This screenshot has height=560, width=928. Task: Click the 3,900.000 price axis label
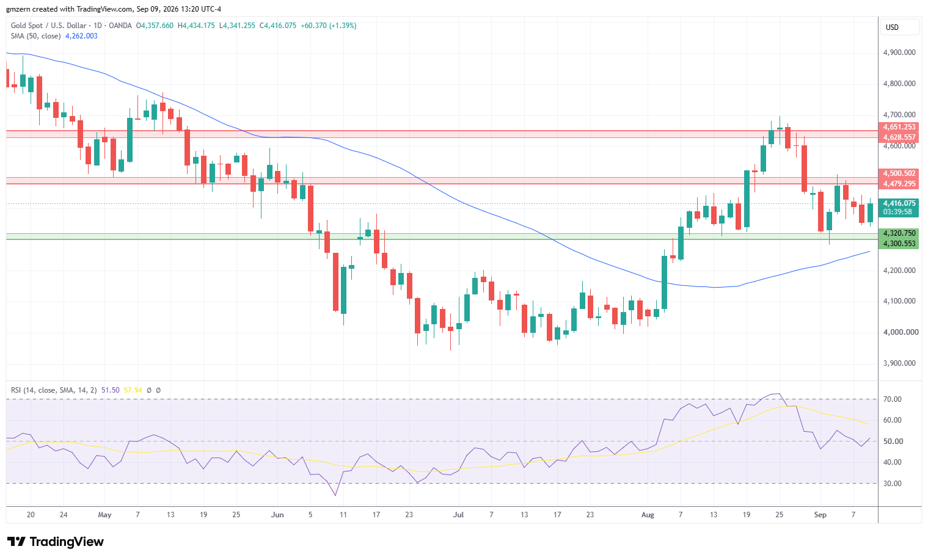(899, 363)
